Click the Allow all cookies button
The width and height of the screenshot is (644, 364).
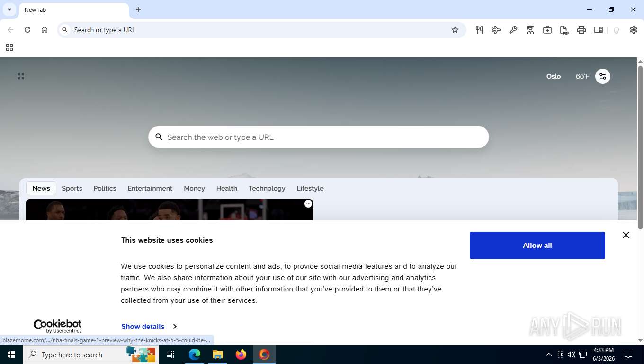pyautogui.click(x=537, y=246)
